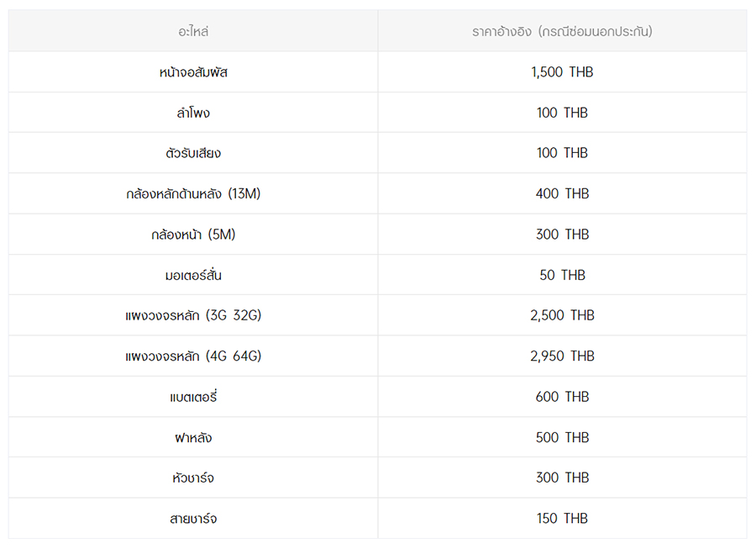756x549 pixels.
Task: Click the 50 THB price cell
Action: click(x=562, y=276)
